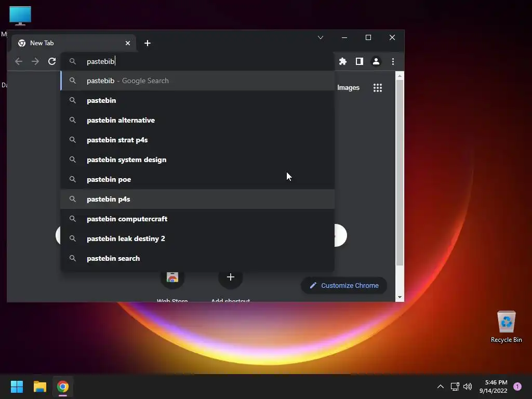Select the monitor desktop icon
Image resolution: width=532 pixels, height=399 pixels.
click(x=20, y=16)
